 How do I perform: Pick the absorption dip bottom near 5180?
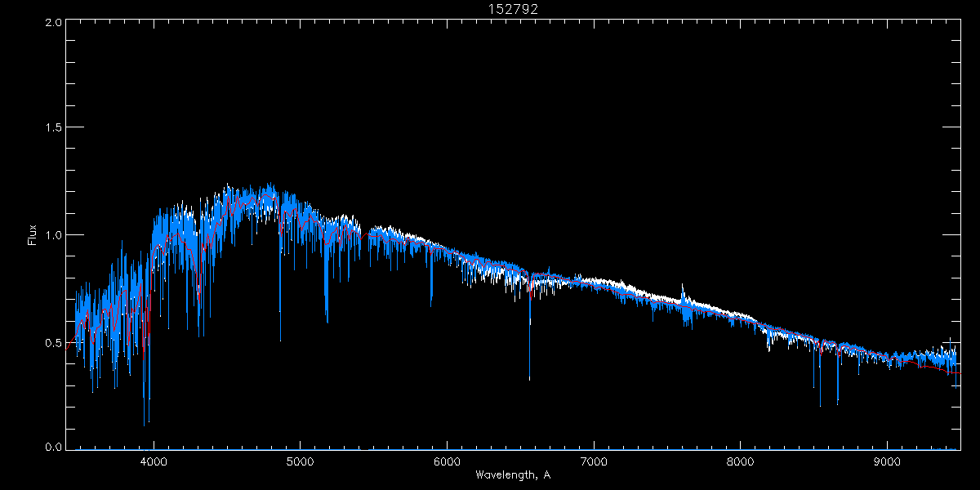pos(327,318)
